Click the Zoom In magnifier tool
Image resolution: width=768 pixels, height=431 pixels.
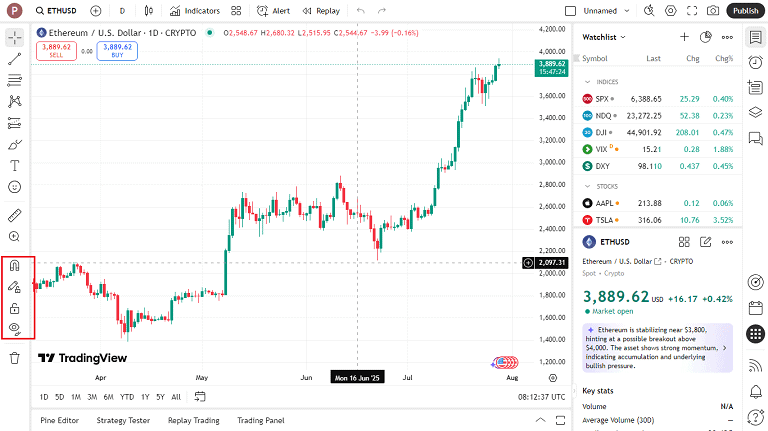click(14, 237)
